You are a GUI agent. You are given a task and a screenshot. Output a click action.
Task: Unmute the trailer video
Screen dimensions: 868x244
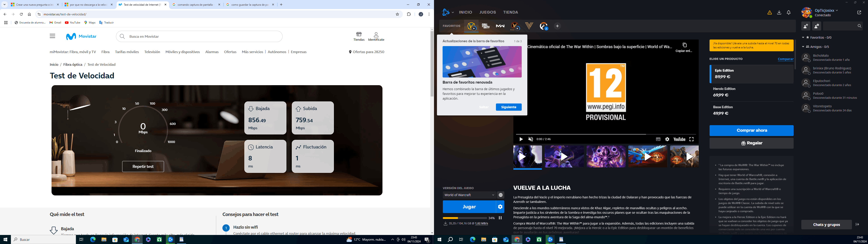(531, 139)
